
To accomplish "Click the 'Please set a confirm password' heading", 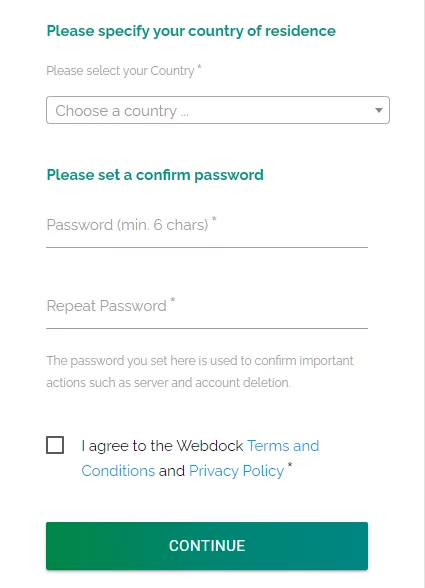I will [x=155, y=175].
